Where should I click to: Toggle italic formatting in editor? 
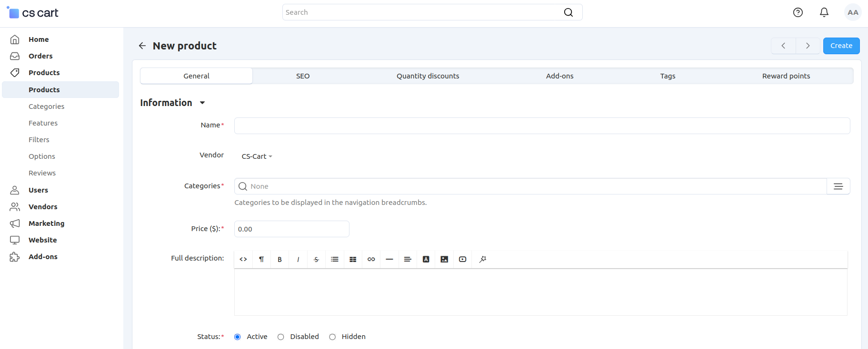(298, 259)
